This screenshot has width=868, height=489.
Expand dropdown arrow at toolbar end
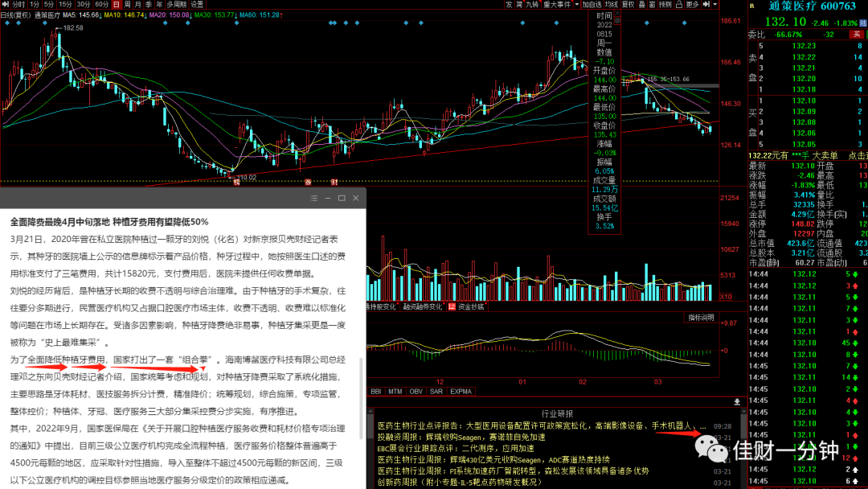(x=715, y=4)
